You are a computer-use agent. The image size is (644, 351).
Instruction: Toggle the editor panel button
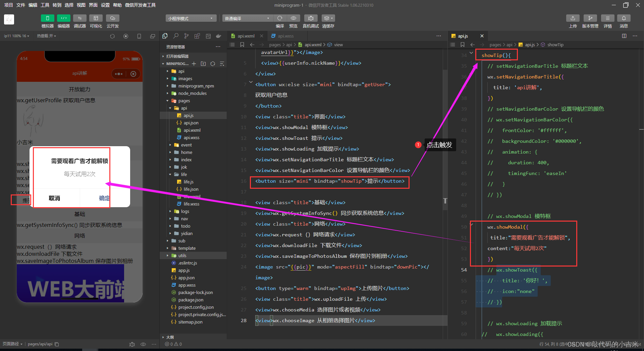[64, 18]
